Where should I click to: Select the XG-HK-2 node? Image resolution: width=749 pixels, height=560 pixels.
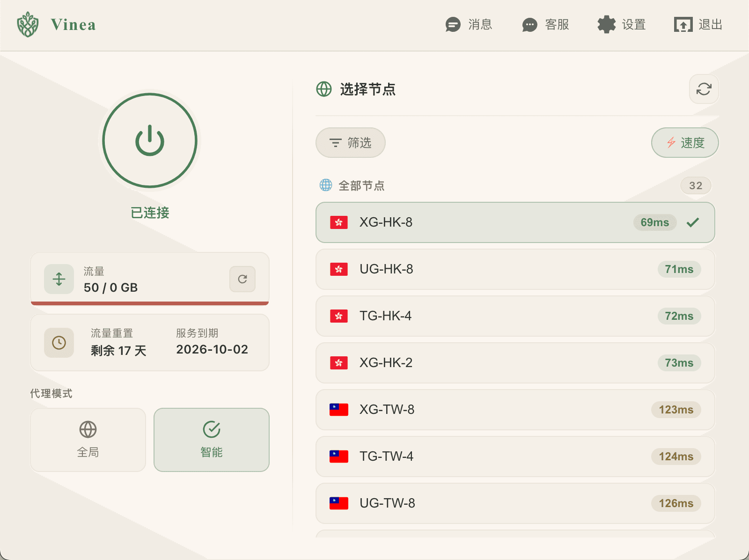515,363
